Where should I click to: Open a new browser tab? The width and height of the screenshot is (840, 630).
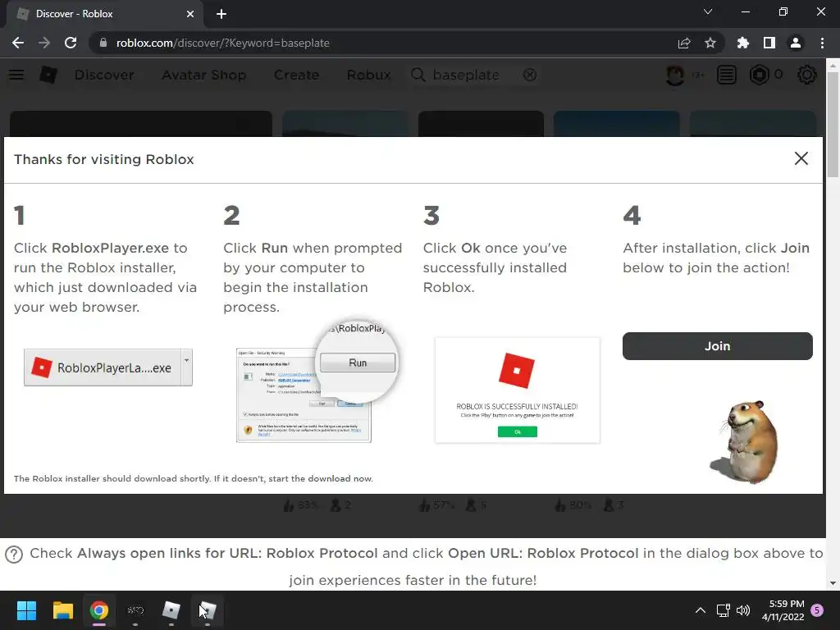(221, 14)
